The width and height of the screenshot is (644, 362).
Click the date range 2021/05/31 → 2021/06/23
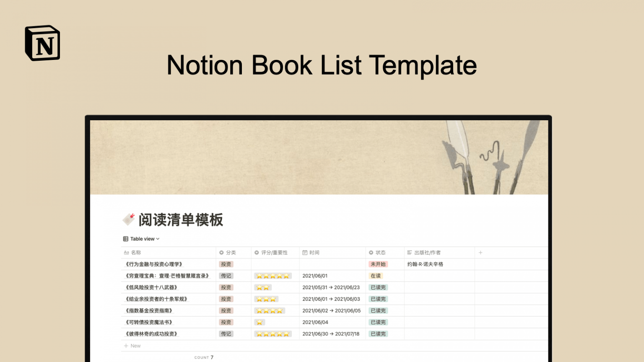tap(331, 287)
